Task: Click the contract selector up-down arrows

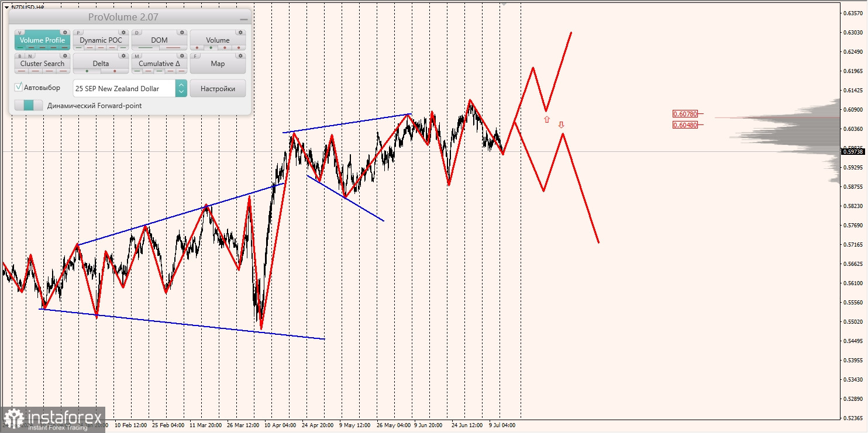Action: (x=181, y=88)
